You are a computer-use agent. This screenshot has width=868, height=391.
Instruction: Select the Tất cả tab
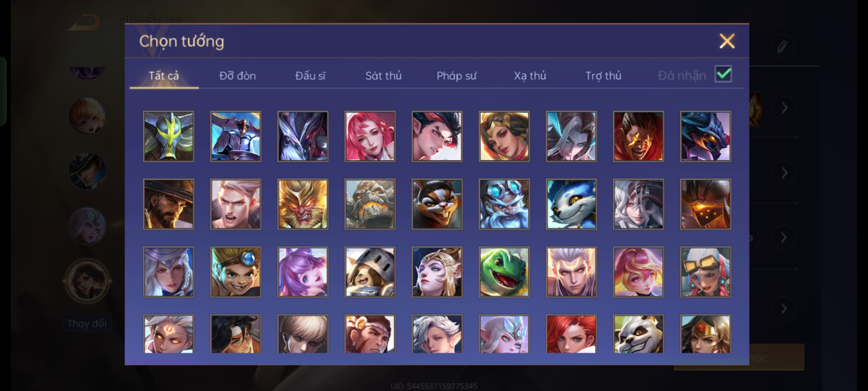pyautogui.click(x=164, y=76)
